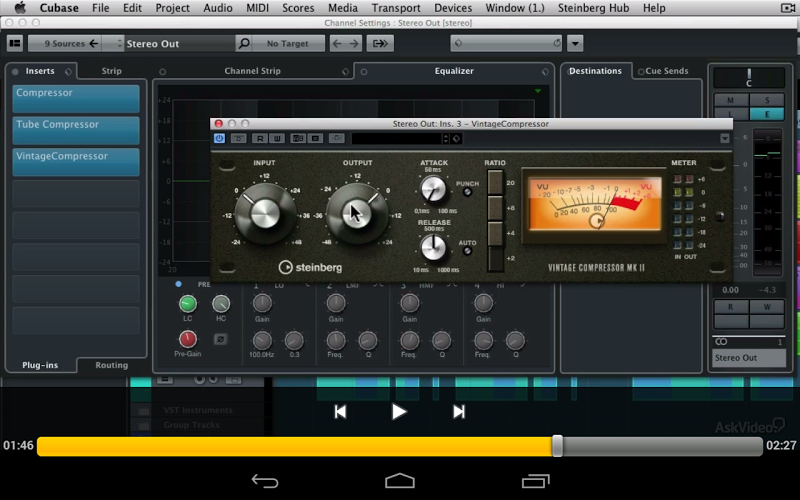Click the plug-in side-chain icon
The image size is (800, 500).
[336, 138]
